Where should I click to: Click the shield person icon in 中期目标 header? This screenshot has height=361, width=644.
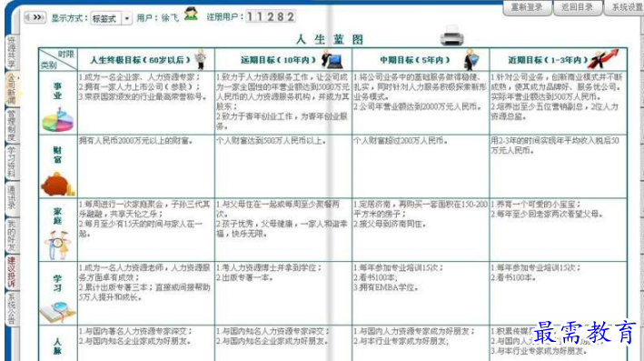tap(471, 60)
